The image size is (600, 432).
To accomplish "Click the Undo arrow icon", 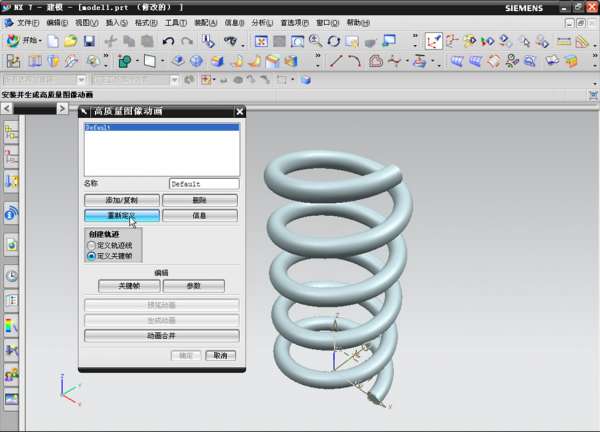I will point(167,42).
